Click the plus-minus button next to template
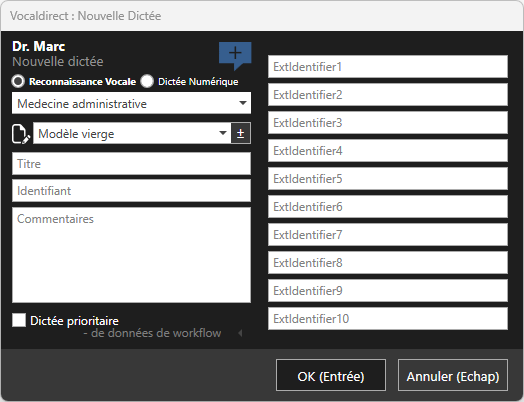Screen dimensions: 524x402 pyautogui.click(x=241, y=133)
